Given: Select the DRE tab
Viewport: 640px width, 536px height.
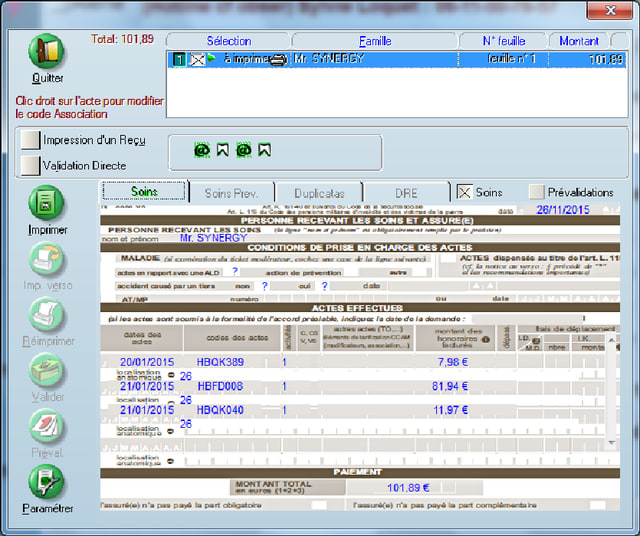Looking at the screenshot, I should point(406,192).
